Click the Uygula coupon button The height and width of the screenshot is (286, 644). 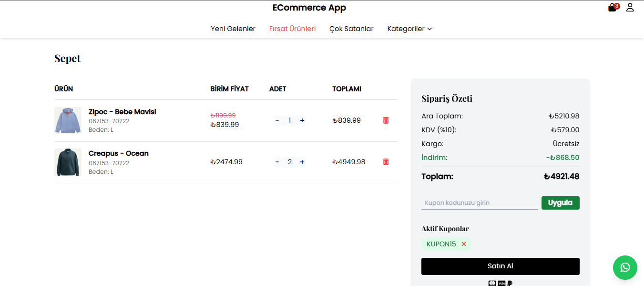coord(560,202)
